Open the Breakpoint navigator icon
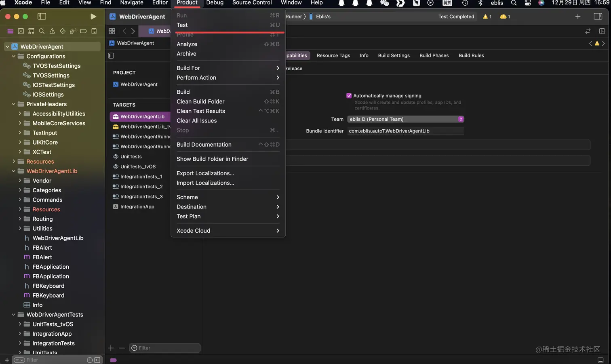 tap(83, 31)
